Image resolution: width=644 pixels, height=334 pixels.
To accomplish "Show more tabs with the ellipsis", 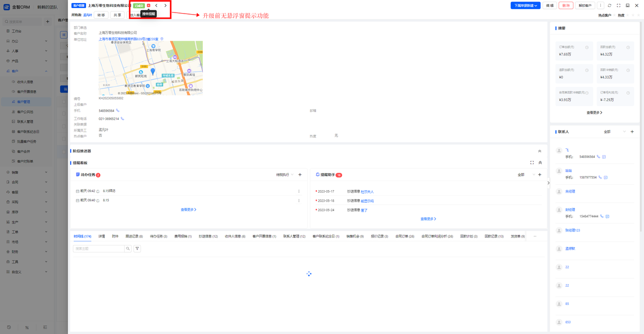I will click(x=535, y=236).
